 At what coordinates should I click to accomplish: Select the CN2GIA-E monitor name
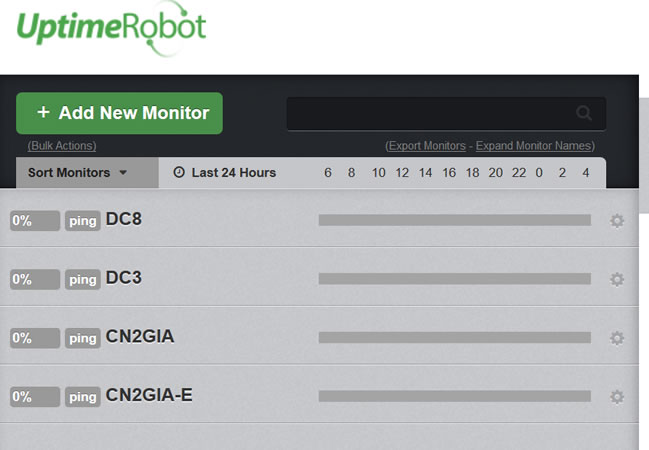(149, 396)
